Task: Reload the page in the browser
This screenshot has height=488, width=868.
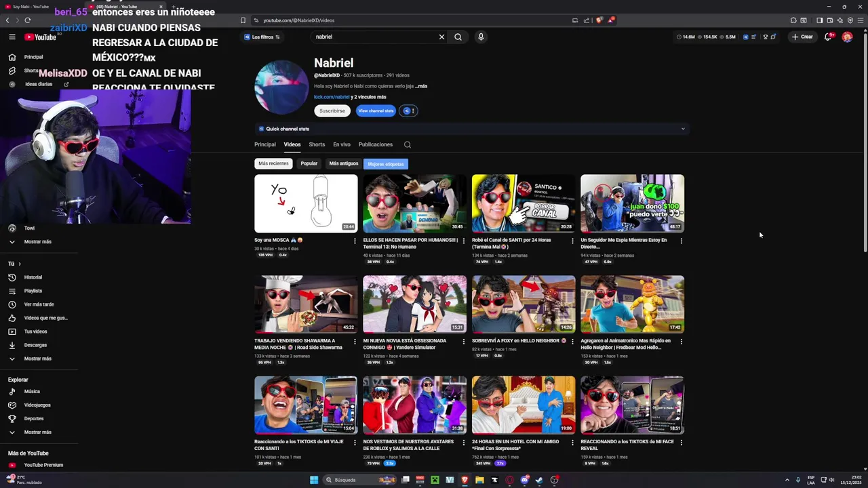Action: 27,20
